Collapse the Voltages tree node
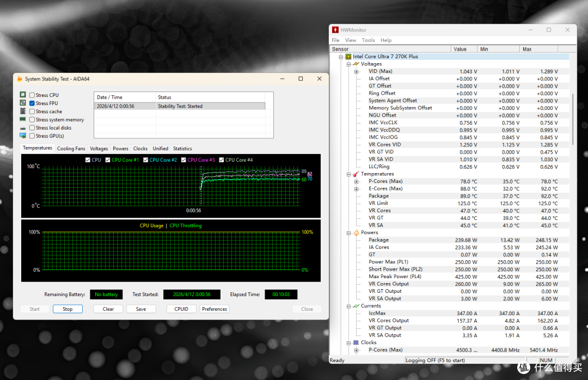The width and height of the screenshot is (588, 380). click(348, 64)
